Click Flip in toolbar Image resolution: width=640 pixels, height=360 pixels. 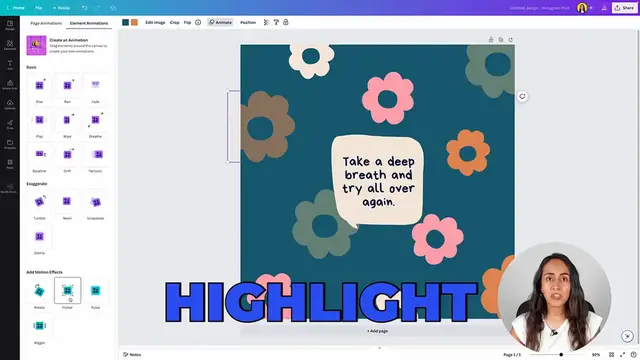click(x=187, y=22)
